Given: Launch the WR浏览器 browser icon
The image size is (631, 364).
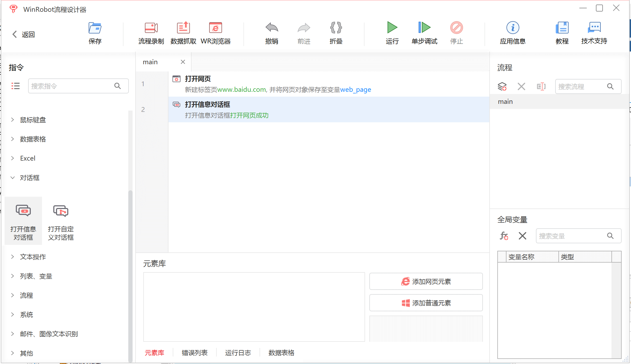Looking at the screenshot, I should (x=215, y=28).
